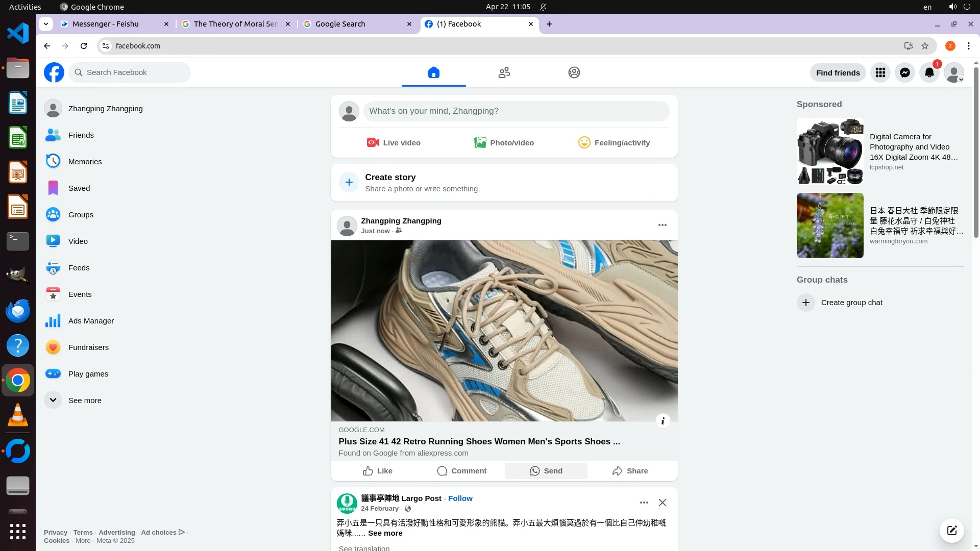Click the Facebook logo
This screenshot has height=551, width=980.
[x=54, y=72]
